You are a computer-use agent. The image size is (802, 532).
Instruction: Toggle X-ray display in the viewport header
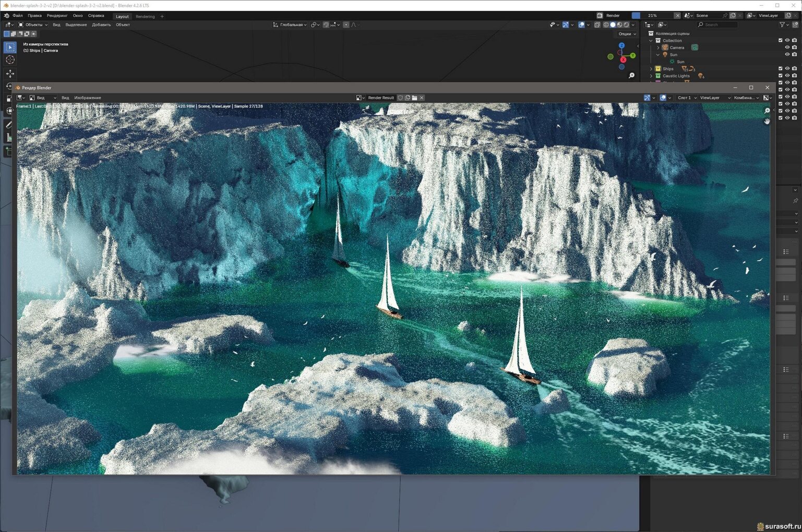(597, 25)
